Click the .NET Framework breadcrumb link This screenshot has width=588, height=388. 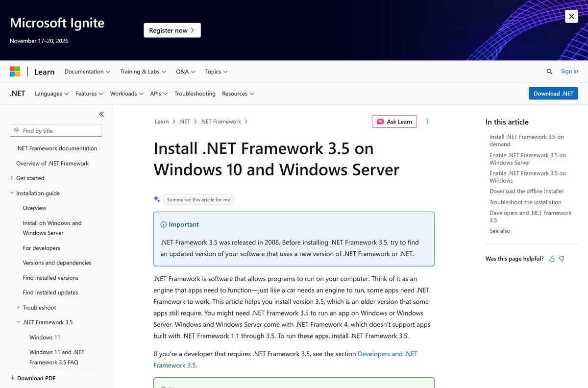pyautogui.click(x=220, y=121)
